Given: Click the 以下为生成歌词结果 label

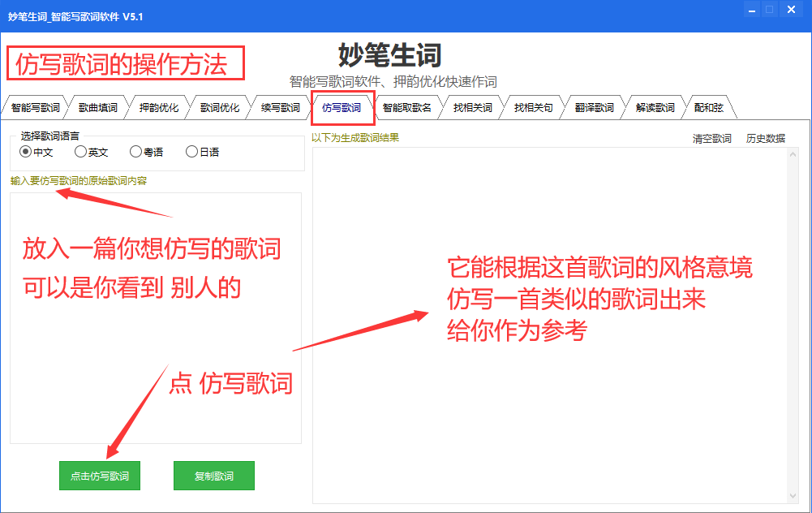Looking at the screenshot, I should tap(355, 138).
